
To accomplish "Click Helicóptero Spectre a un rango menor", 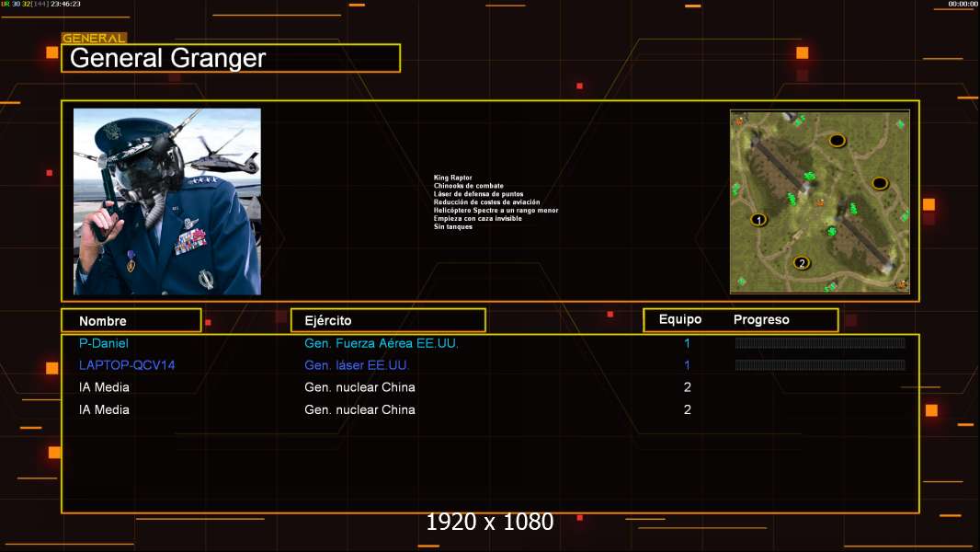I will [x=496, y=210].
